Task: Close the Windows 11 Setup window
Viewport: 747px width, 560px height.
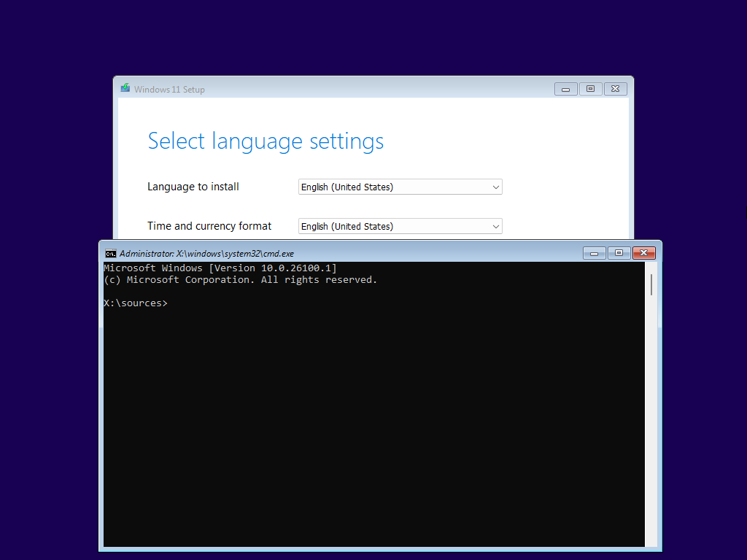Action: (x=616, y=89)
